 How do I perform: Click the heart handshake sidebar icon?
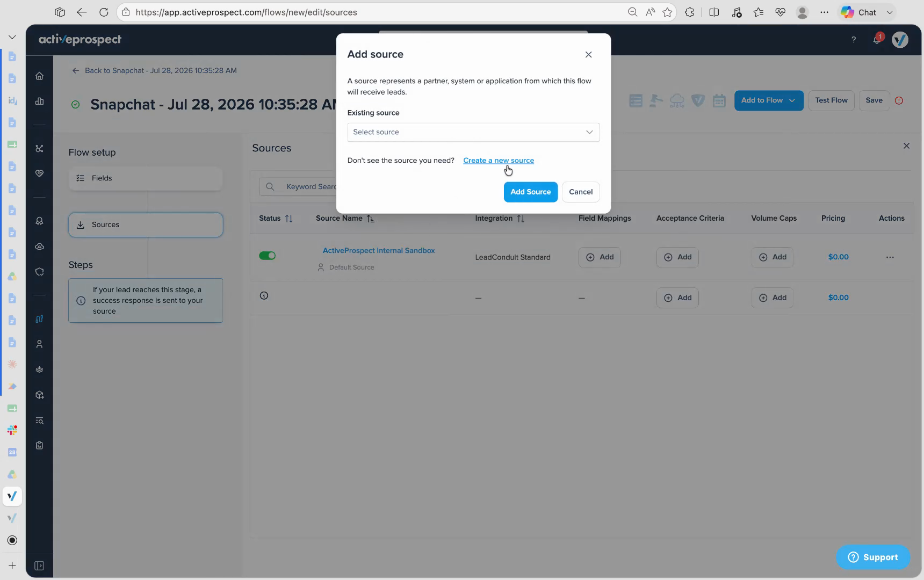39,173
